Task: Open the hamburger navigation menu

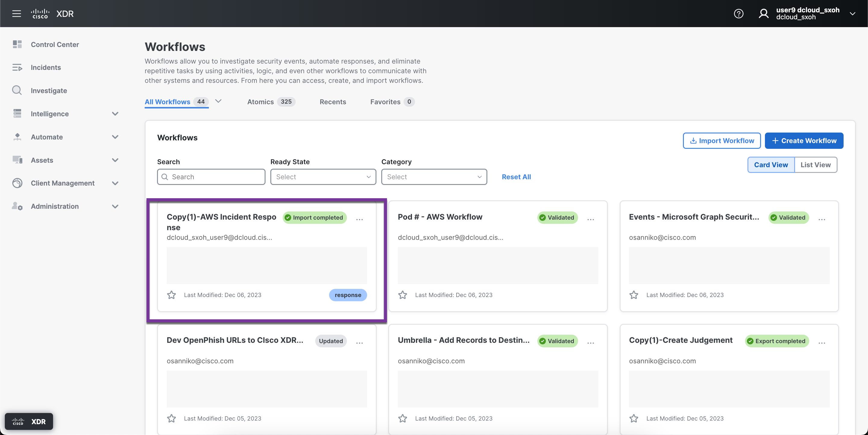Action: point(17,14)
